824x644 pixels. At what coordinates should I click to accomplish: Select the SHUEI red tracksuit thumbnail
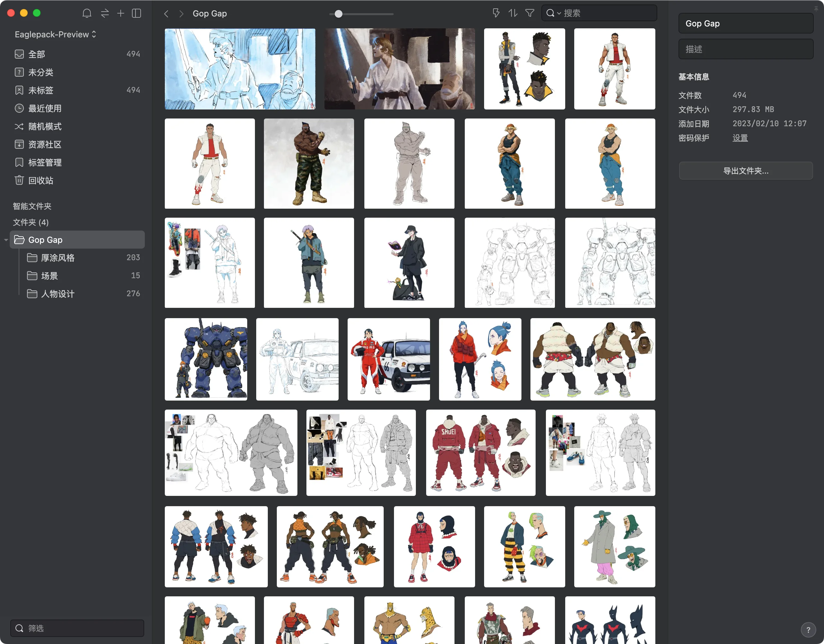(x=481, y=453)
